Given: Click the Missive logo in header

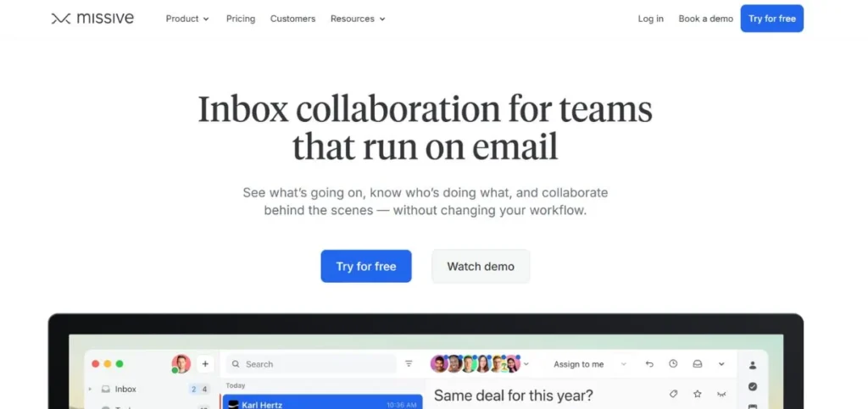Looking at the screenshot, I should coord(92,19).
